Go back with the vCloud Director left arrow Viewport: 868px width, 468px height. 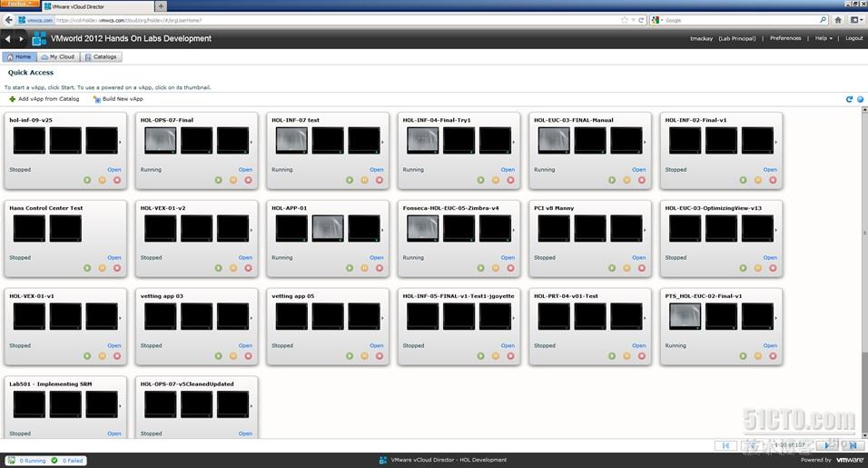click(8, 39)
